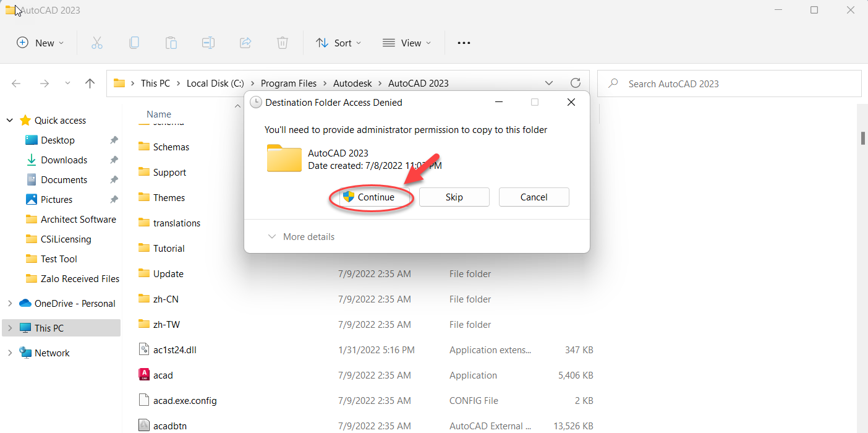The image size is (868, 433).
Task: Click the Cut scissors icon in toolbar
Action: coord(96,43)
